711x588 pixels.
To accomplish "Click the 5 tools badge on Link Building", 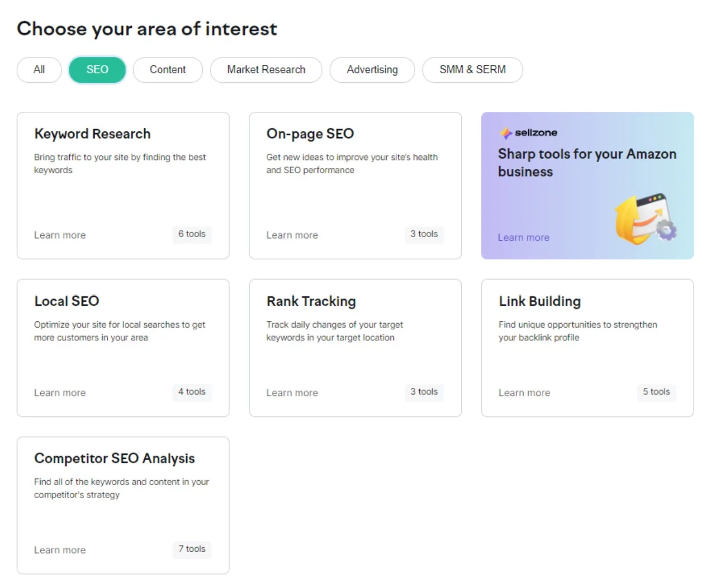I will coord(656,392).
